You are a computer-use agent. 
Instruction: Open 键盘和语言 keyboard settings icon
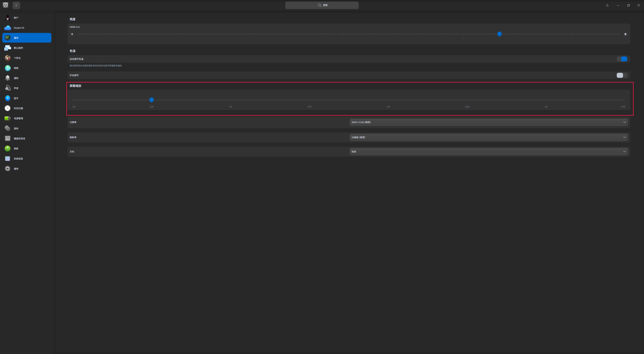click(8, 138)
